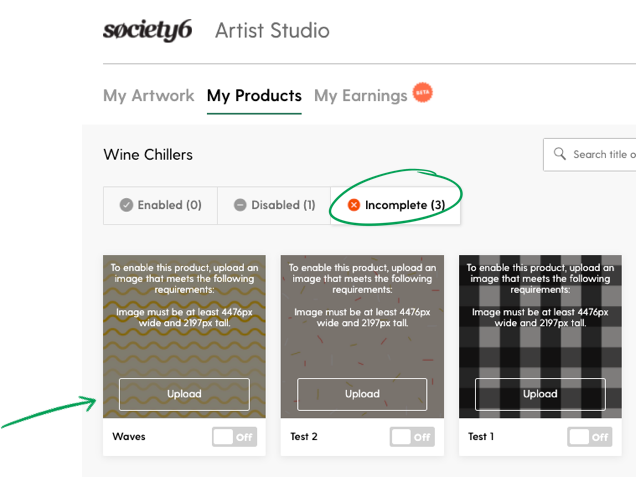Open the My Artwork tab

coord(149,96)
